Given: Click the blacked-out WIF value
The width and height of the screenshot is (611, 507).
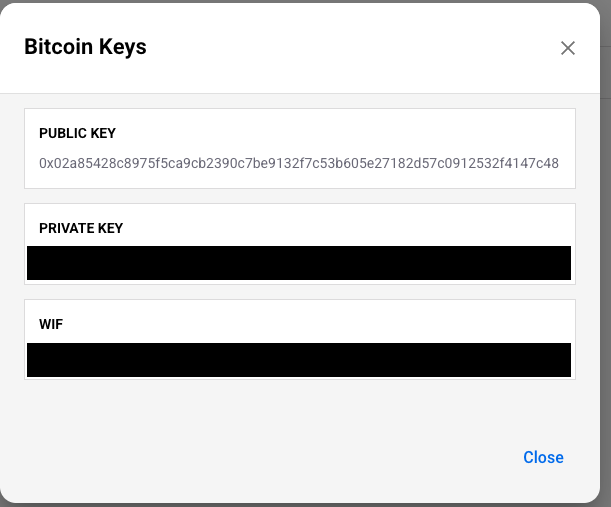Looking at the screenshot, I should tap(299, 360).
